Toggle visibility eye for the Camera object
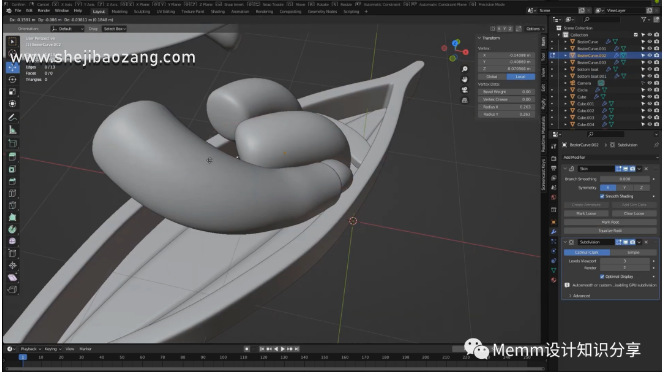 click(x=650, y=83)
